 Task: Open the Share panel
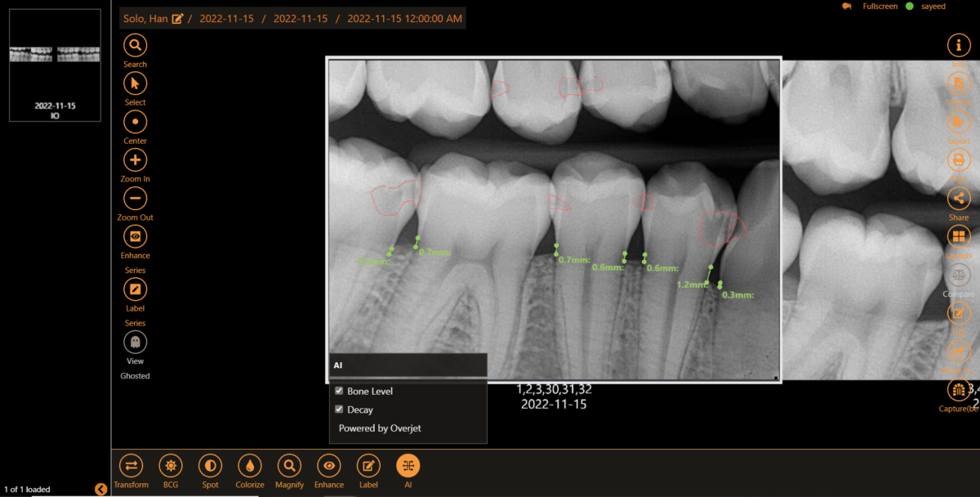tap(959, 198)
